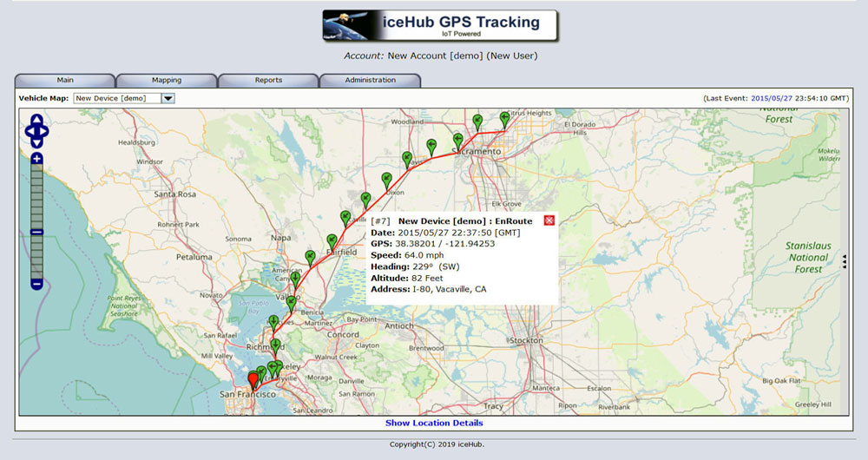Select the green pin at the route bend north of Sacramento
This screenshot has height=460, width=868.
[477, 122]
